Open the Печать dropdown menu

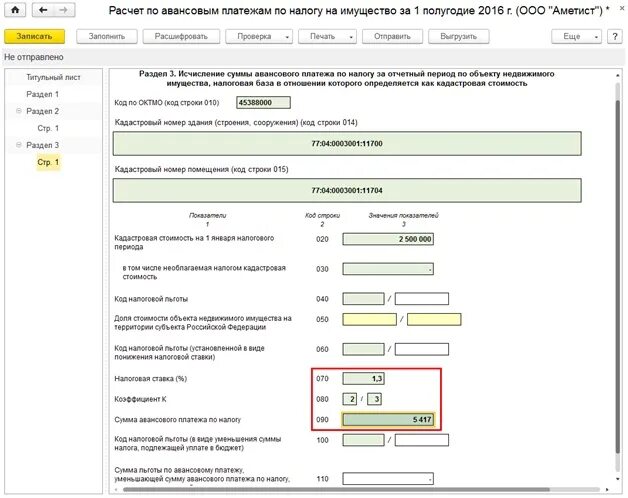coord(327,36)
